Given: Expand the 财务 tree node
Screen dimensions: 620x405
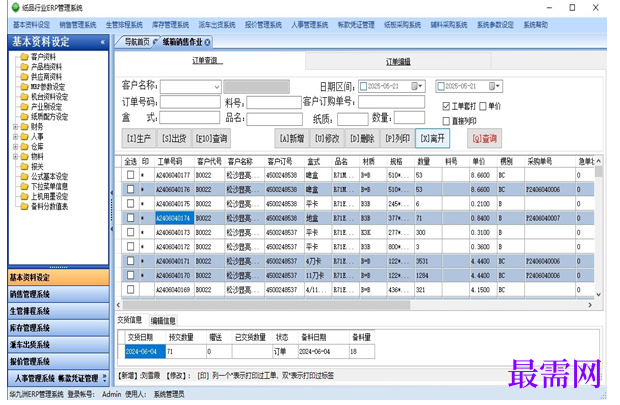Looking at the screenshot, I should click(x=15, y=127).
